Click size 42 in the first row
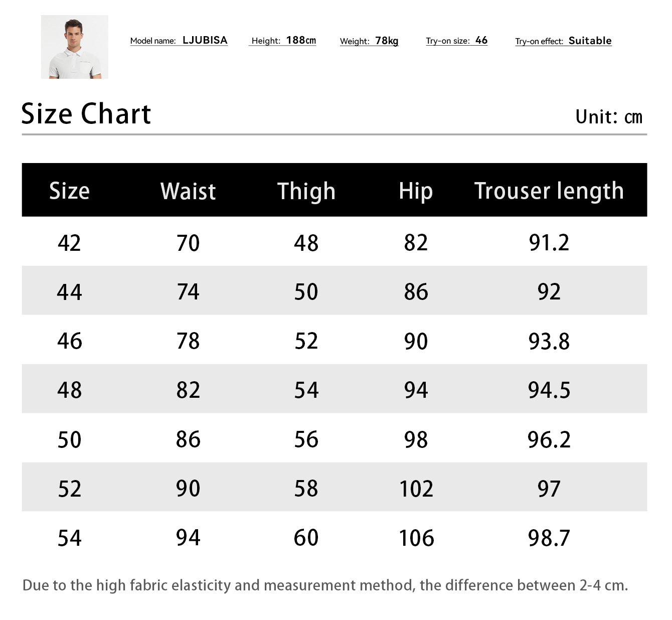The height and width of the screenshot is (620, 672). pyautogui.click(x=69, y=243)
